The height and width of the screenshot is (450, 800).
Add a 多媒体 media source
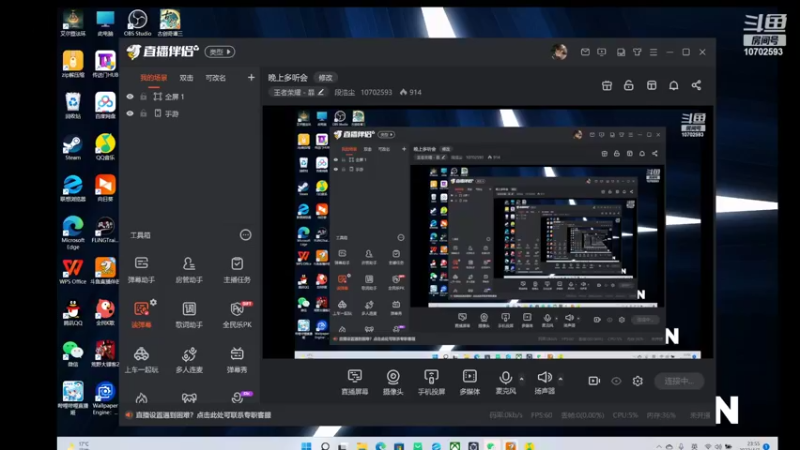click(x=469, y=382)
